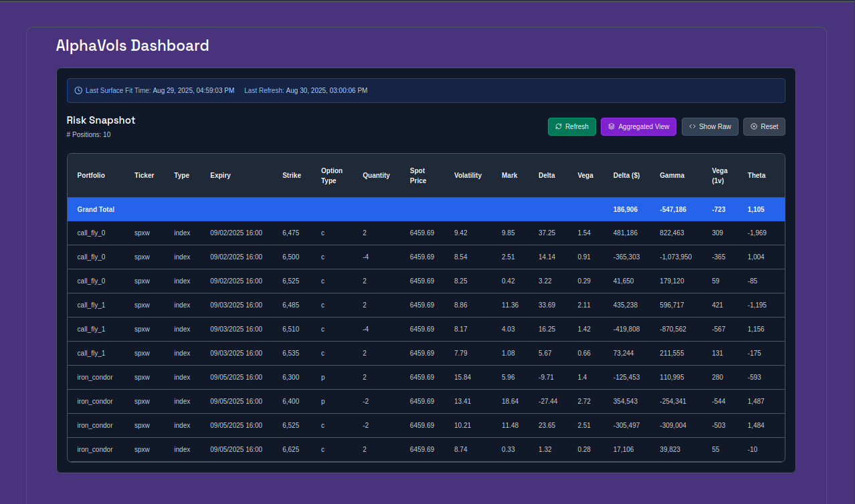Click strike value 6,625
Viewport: 855px width, 504px height.
291,449
